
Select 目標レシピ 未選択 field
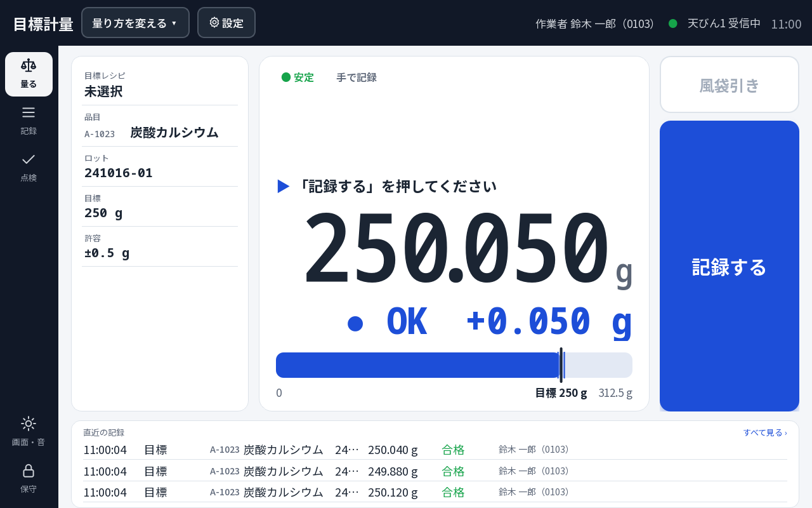tap(160, 84)
